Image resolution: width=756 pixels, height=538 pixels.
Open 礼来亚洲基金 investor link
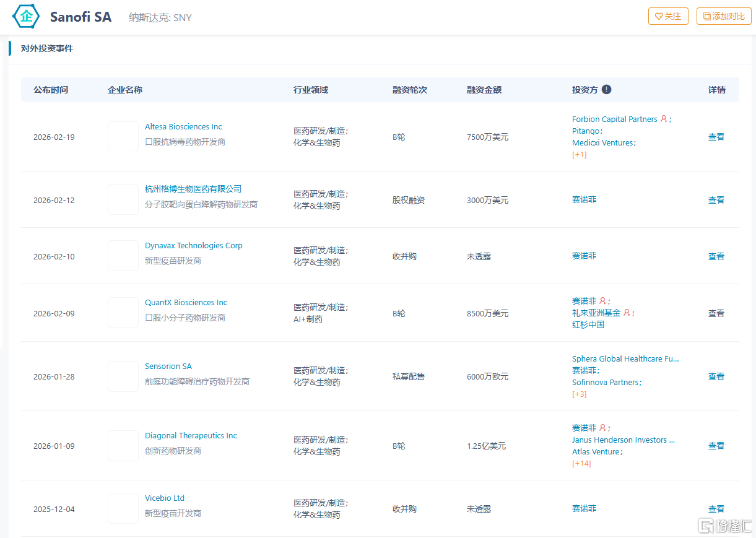pos(596,313)
